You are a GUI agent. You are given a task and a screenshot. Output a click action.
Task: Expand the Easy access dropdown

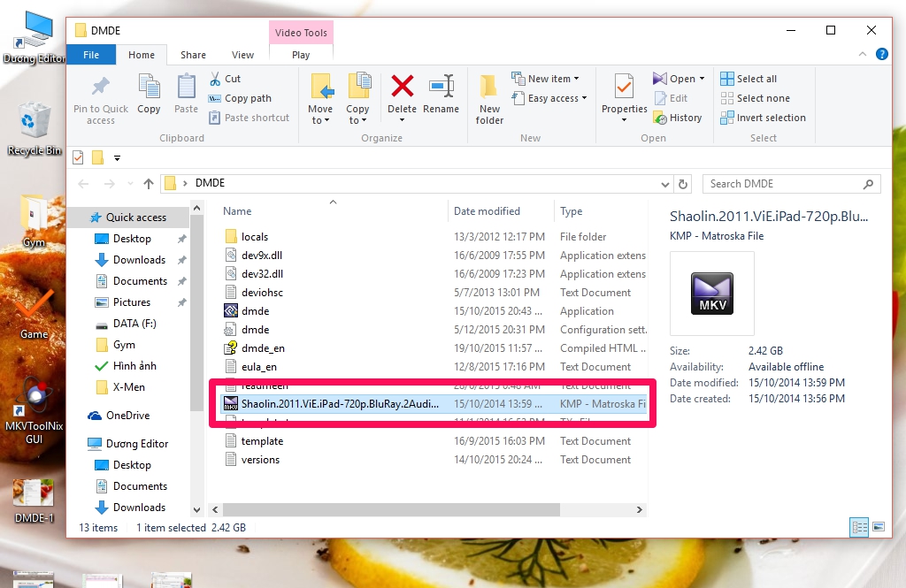click(549, 98)
